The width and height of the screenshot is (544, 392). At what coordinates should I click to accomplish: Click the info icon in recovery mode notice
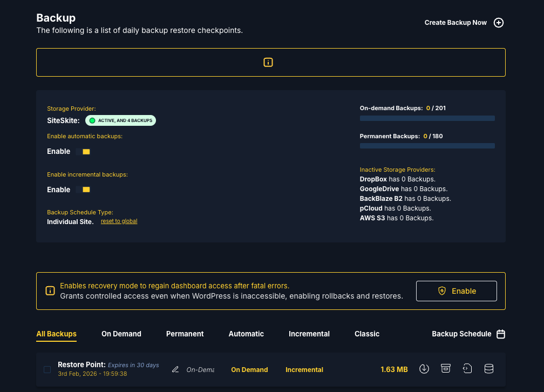pos(50,291)
